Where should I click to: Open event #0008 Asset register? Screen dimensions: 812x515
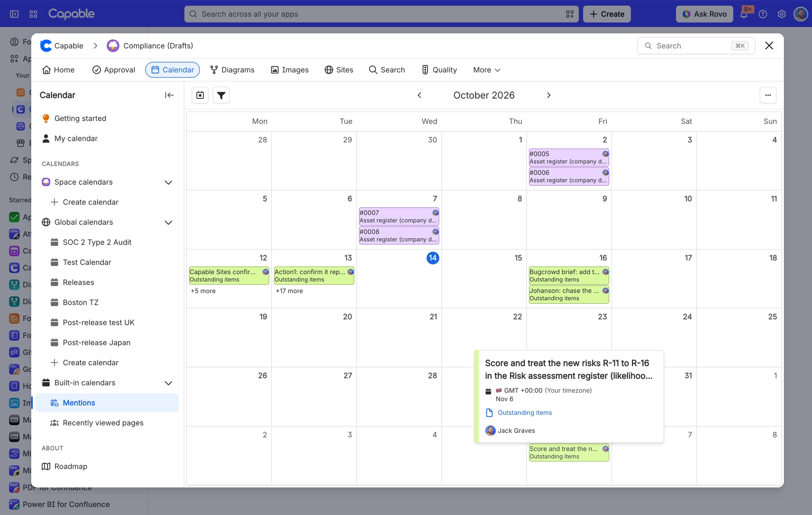399,236
